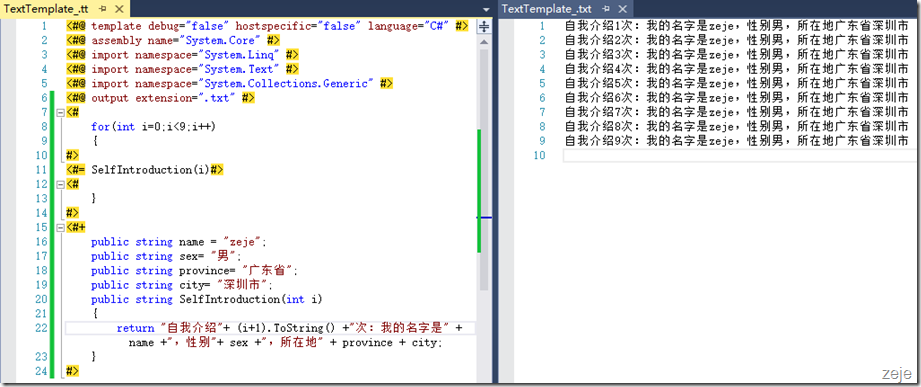Click the wrapped line ending with province + city

tap(285, 342)
